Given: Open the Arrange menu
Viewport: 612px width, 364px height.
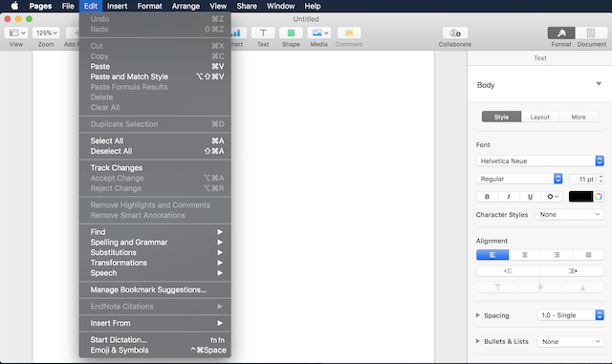Looking at the screenshot, I should click(x=186, y=6).
